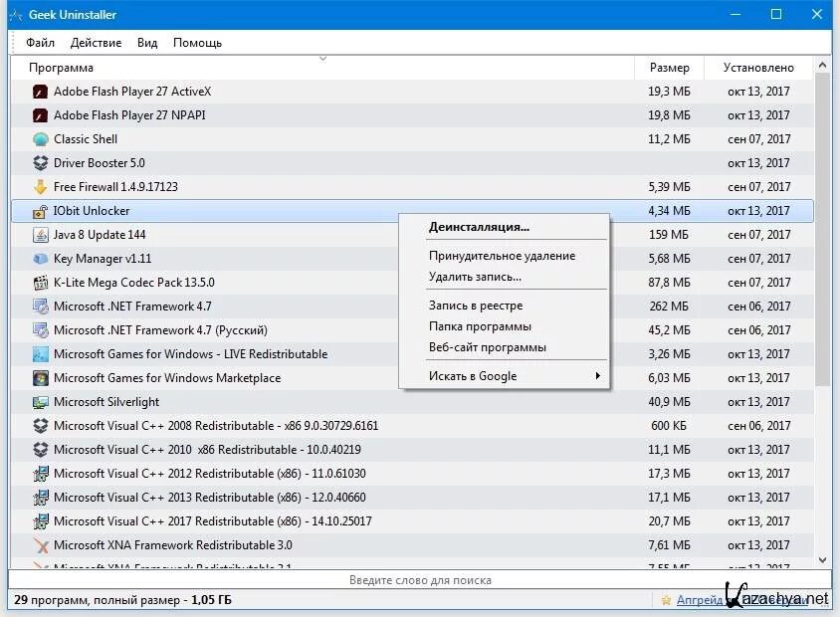The image size is (840, 617).
Task: Click the .NET Framework 4.7 (Русский) icon
Action: point(40,330)
